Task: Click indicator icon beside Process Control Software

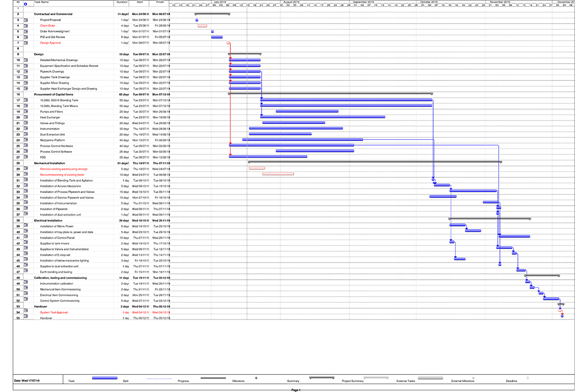Action: [x=25, y=151]
